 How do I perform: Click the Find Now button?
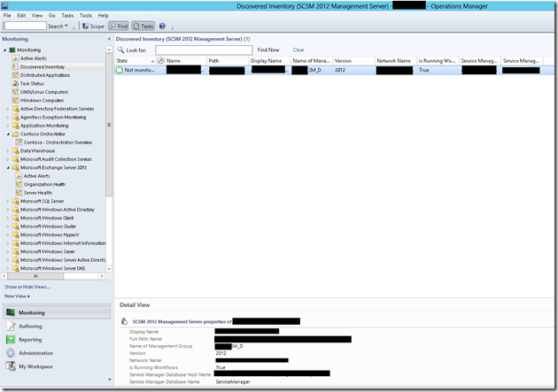(268, 50)
